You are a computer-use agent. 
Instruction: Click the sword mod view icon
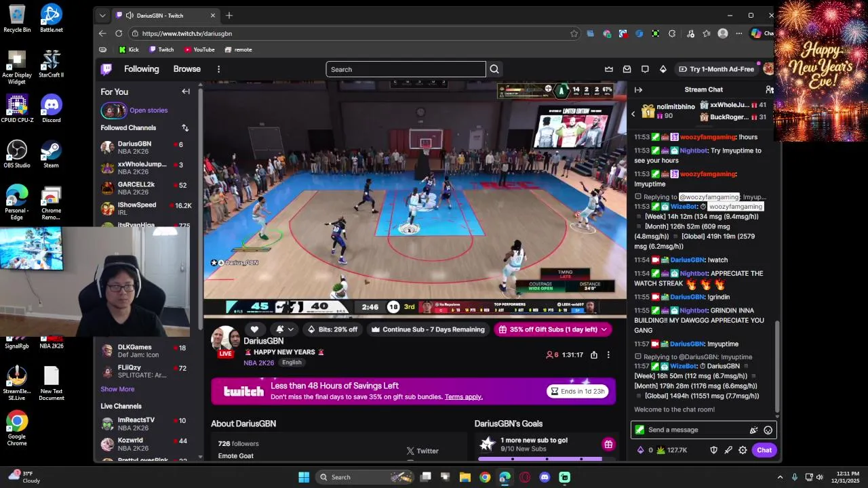click(728, 450)
